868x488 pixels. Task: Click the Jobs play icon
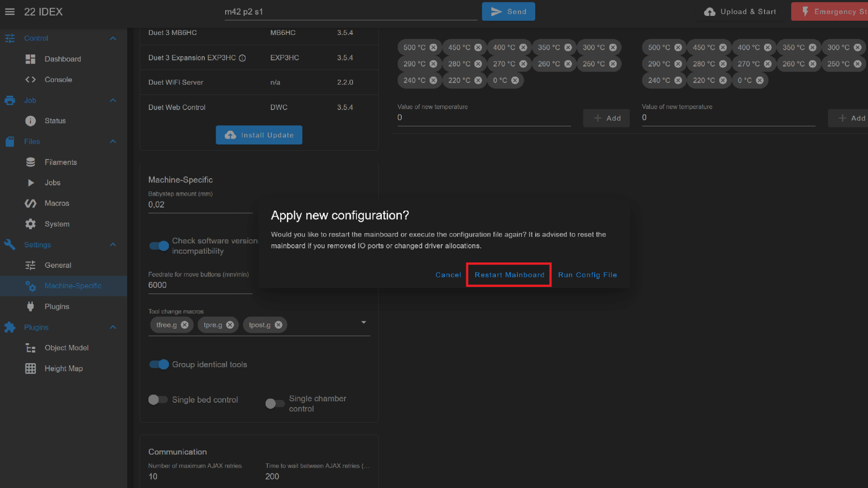tap(30, 182)
